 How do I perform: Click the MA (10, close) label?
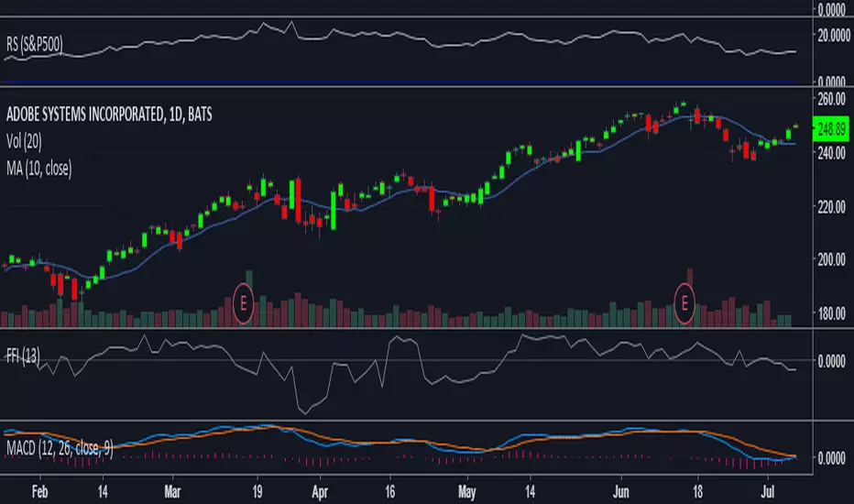[38, 169]
